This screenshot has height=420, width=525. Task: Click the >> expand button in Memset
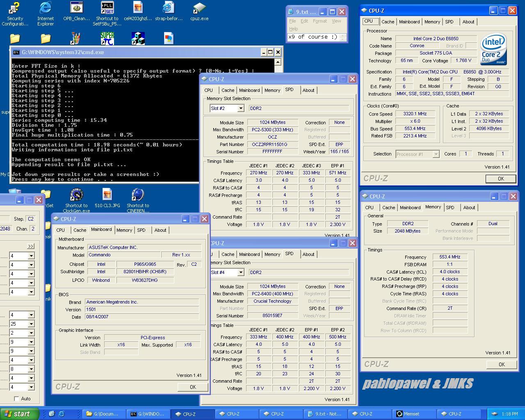pos(30,246)
